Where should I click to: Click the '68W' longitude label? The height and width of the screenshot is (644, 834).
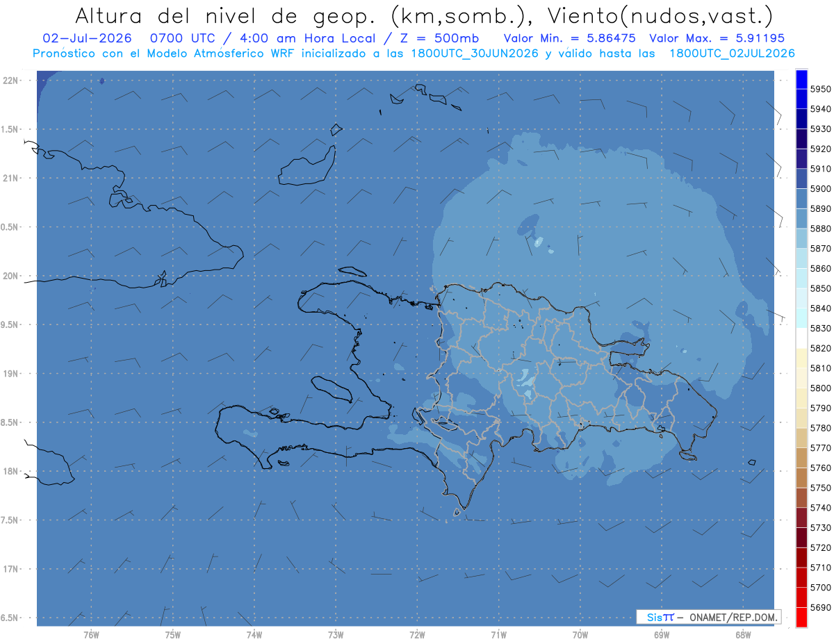click(x=742, y=634)
